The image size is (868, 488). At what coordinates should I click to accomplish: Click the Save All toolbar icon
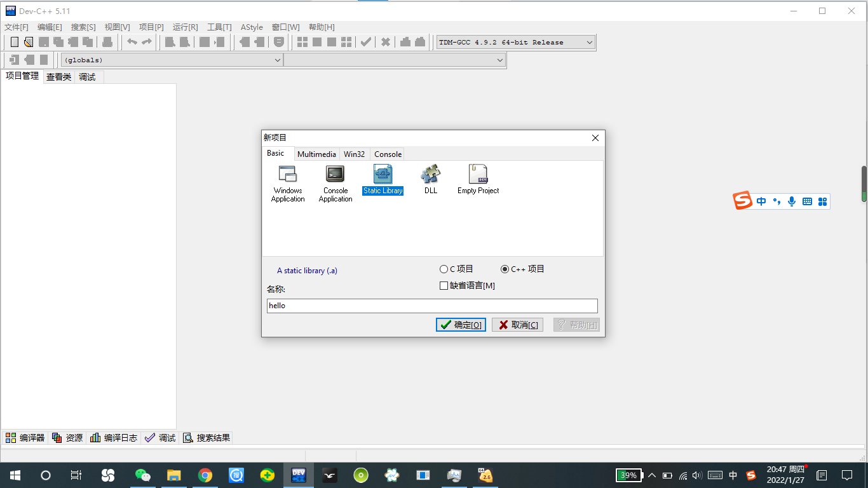tap(58, 42)
